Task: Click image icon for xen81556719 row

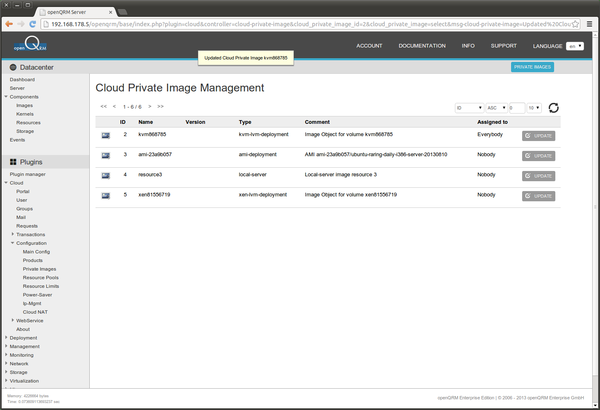Action: [x=106, y=196]
